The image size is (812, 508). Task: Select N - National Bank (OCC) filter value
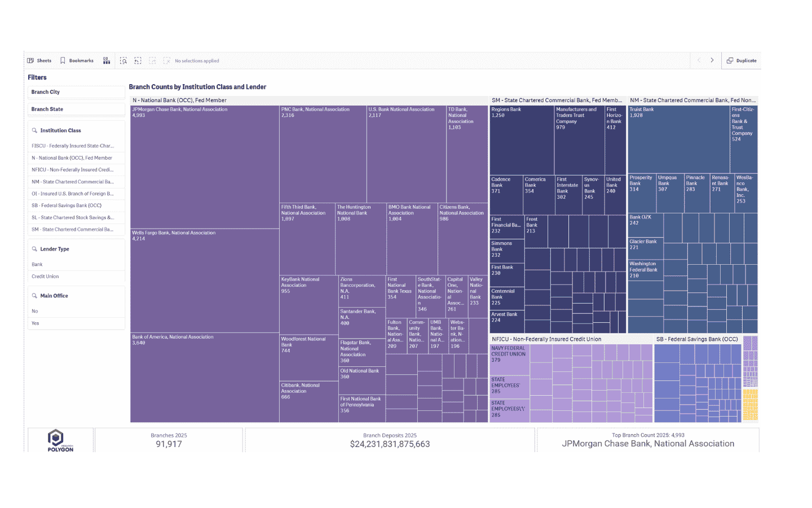(x=76, y=158)
